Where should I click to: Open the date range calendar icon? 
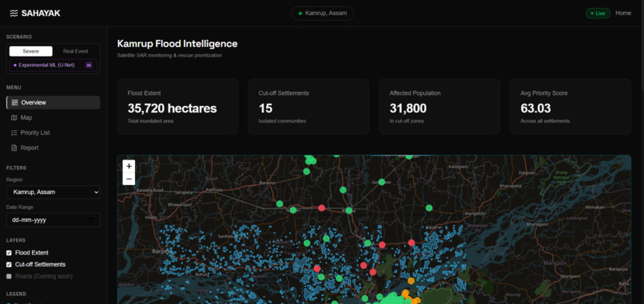click(x=91, y=220)
